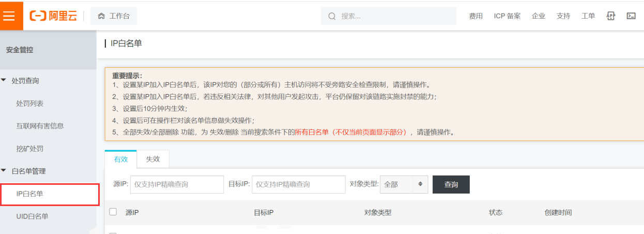Screen dimensions: 644x234
Task: Click the search magnifier icon
Action: [332, 16]
